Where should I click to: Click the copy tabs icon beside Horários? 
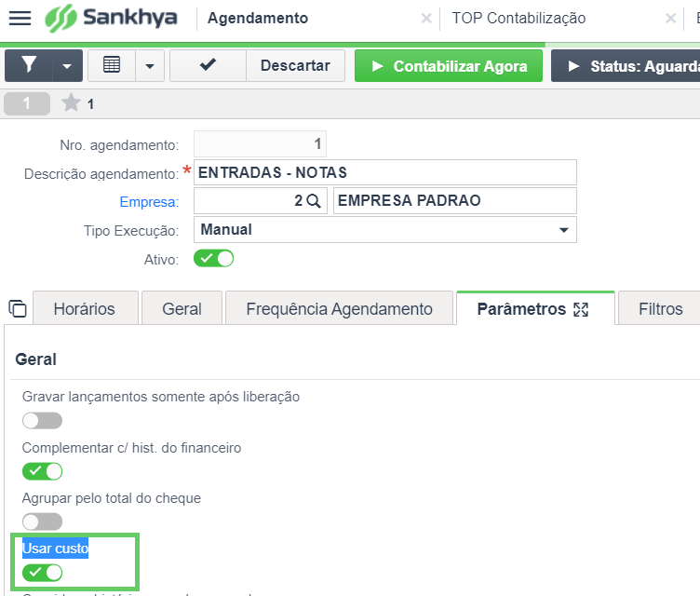tap(18, 309)
